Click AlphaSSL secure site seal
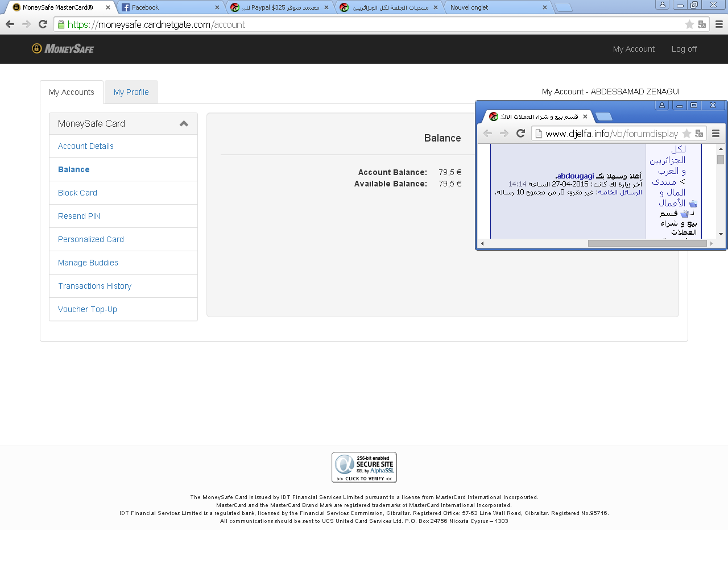The image size is (728, 565). point(364,467)
